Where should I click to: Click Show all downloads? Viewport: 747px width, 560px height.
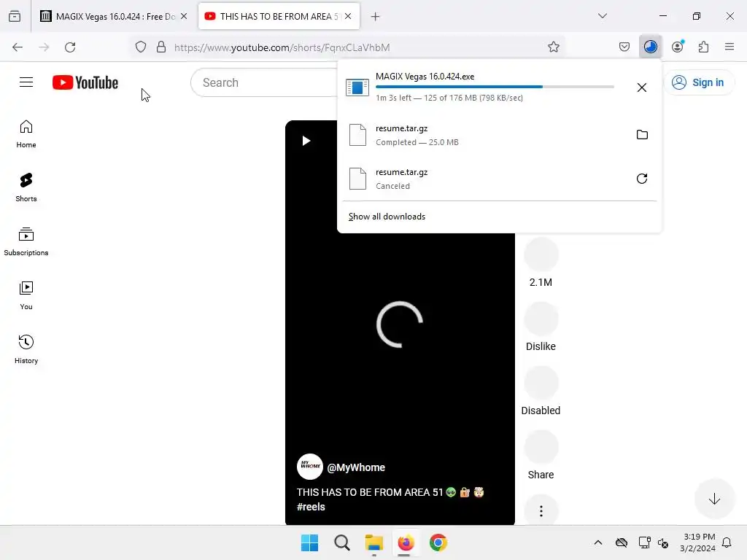coord(387,217)
